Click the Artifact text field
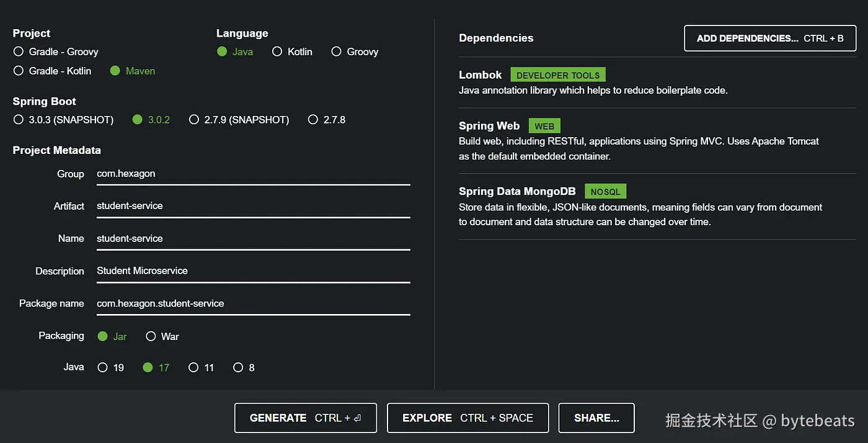Image resolution: width=868 pixels, height=443 pixels. click(x=253, y=206)
